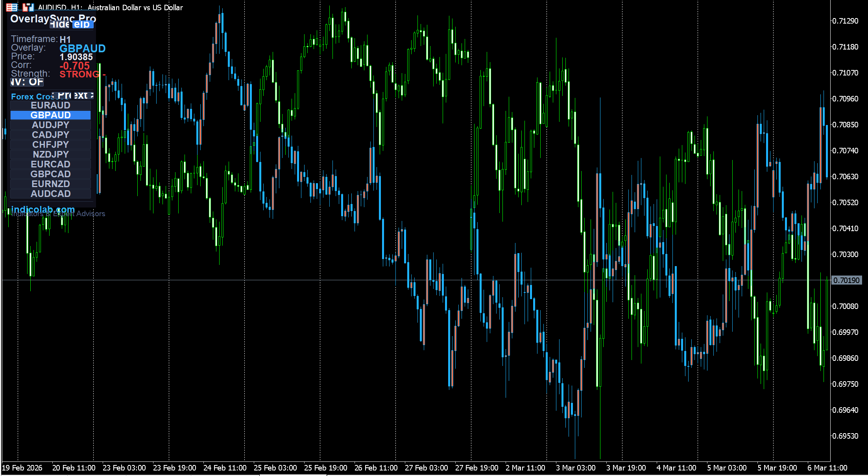This screenshot has width=868, height=476.
Task: Open the indicolab.com link
Action: [x=43, y=209]
